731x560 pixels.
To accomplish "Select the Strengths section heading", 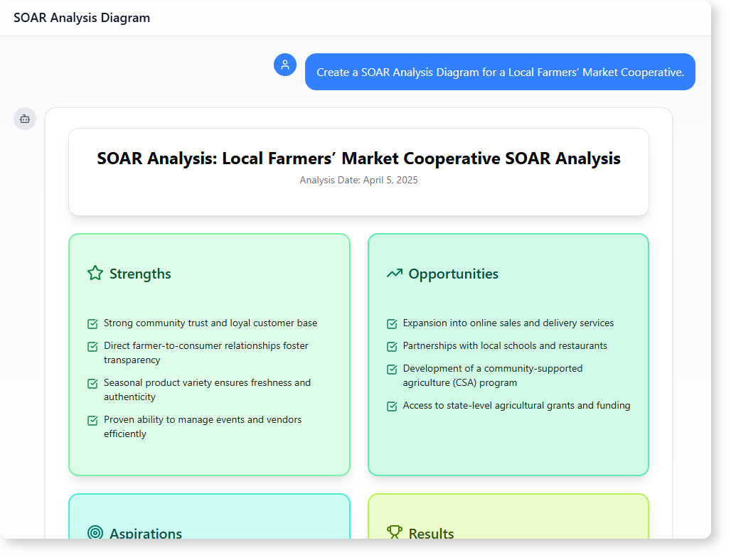I will pos(140,274).
